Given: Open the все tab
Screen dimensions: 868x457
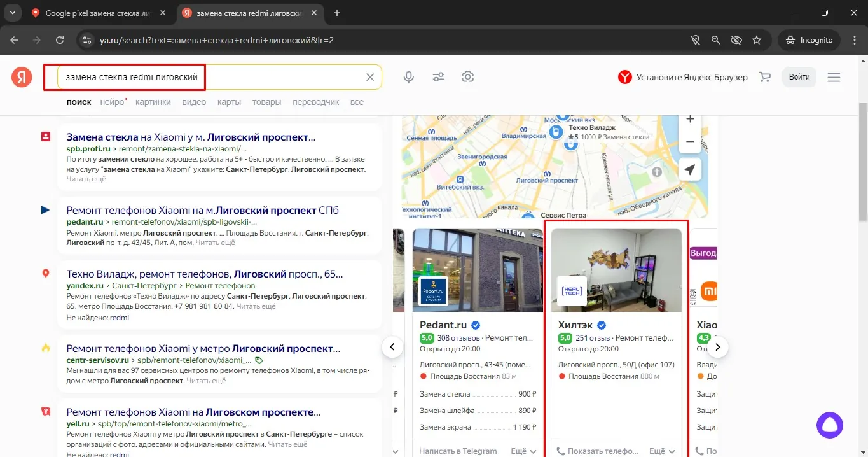Looking at the screenshot, I should click(357, 102).
